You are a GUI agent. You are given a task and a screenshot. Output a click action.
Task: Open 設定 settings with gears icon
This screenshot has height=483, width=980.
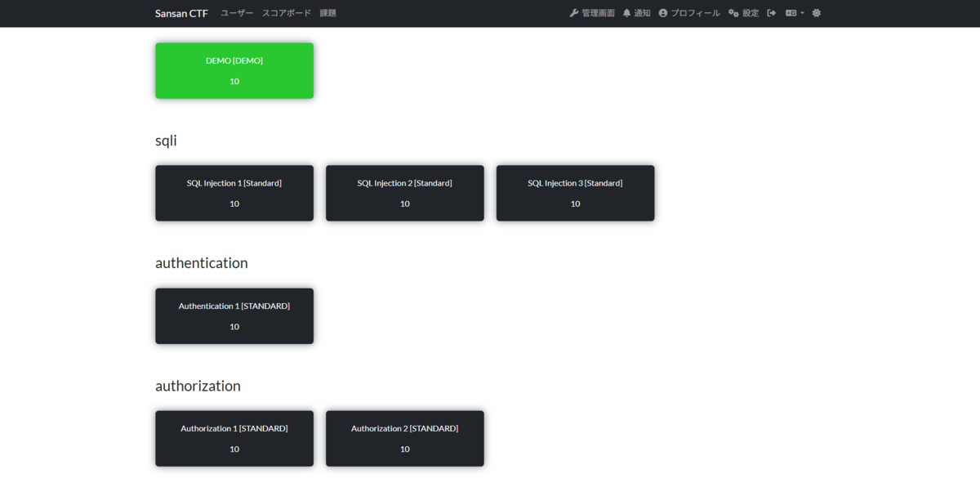pyautogui.click(x=743, y=13)
